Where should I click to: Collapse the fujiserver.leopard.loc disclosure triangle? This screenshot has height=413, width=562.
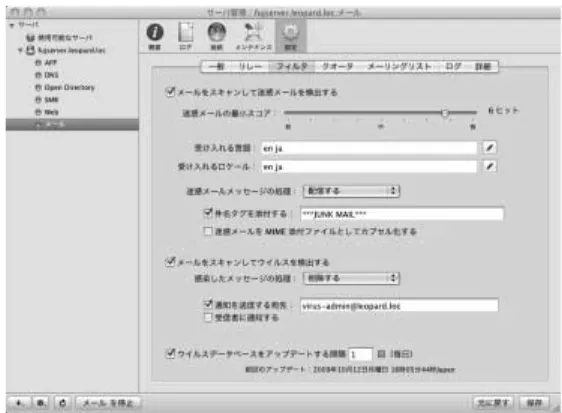[x=20, y=50]
